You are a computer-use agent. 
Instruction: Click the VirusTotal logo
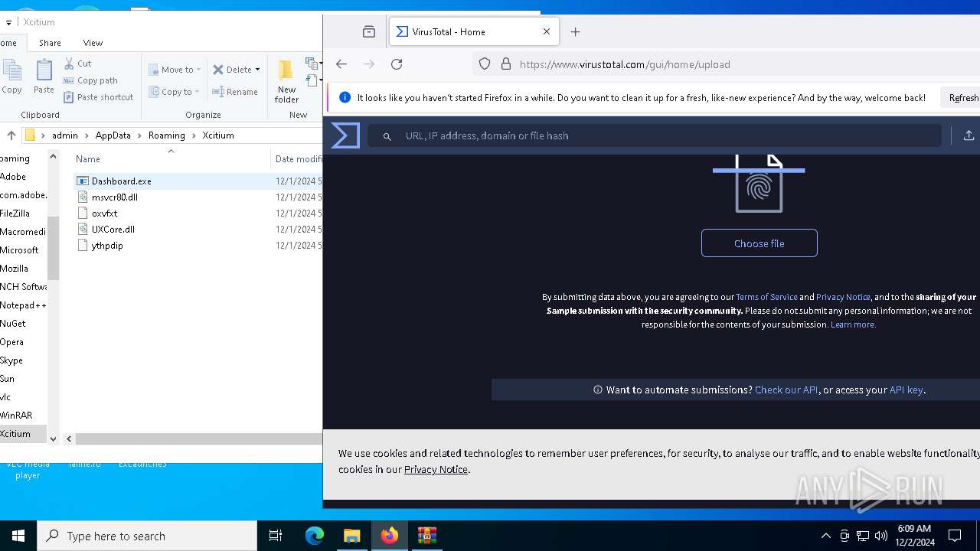[x=345, y=135]
